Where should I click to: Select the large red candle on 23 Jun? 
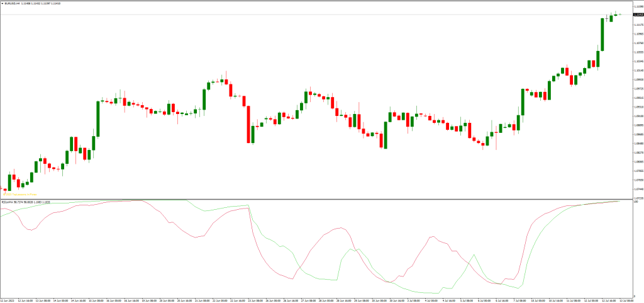[248, 124]
